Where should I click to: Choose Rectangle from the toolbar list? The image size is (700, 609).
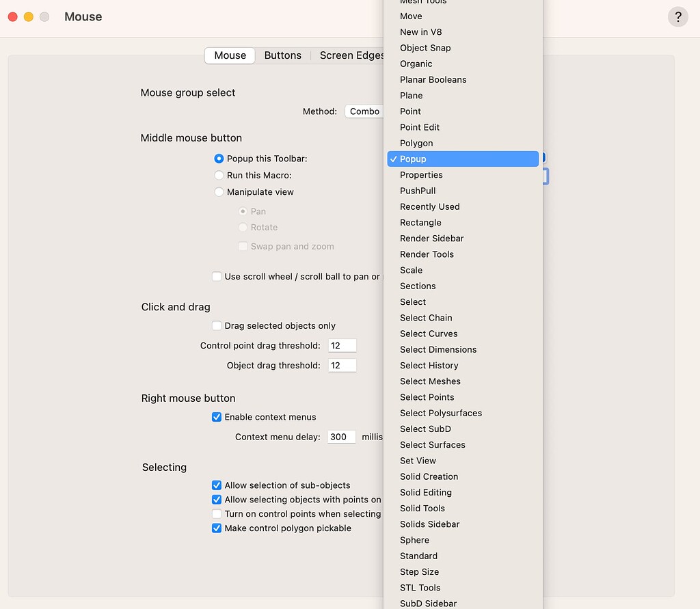420,222
